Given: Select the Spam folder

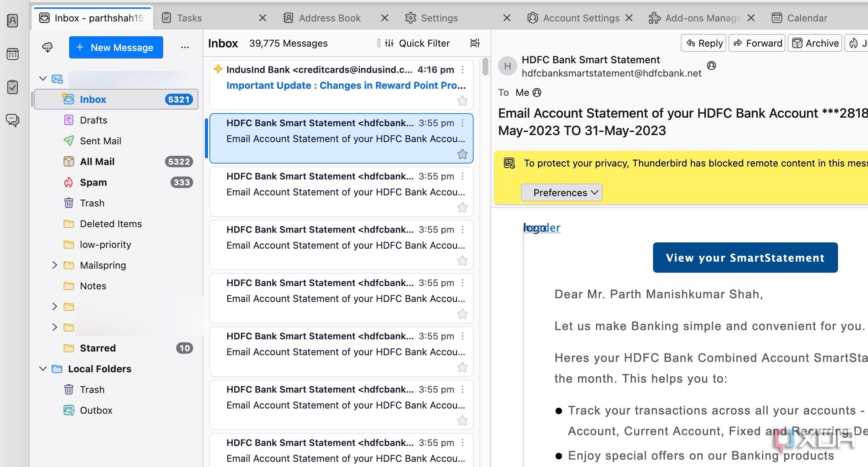Looking at the screenshot, I should coord(116,182).
